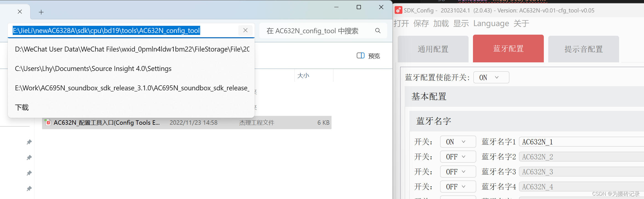Click the search magnifier icon in Explorer
The width and height of the screenshot is (644, 199).
pos(378,30)
